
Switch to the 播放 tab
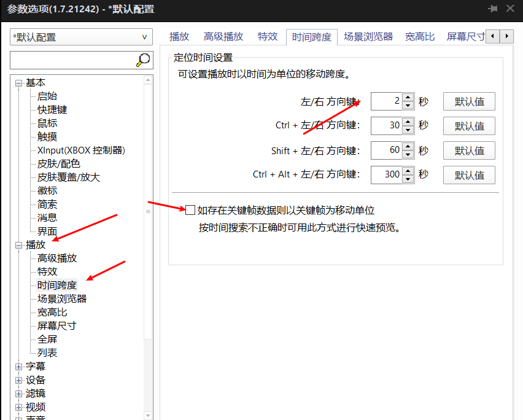179,36
